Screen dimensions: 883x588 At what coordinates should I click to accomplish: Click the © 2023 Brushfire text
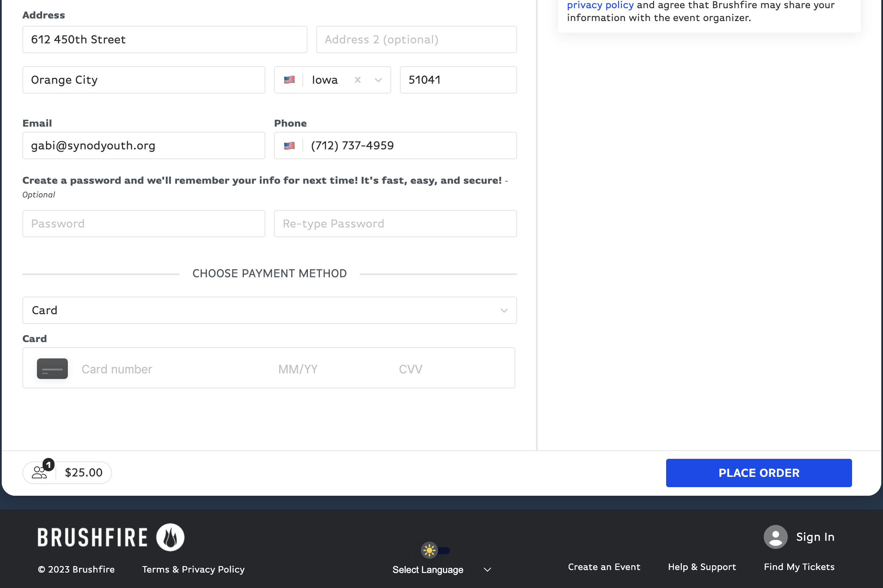76,569
